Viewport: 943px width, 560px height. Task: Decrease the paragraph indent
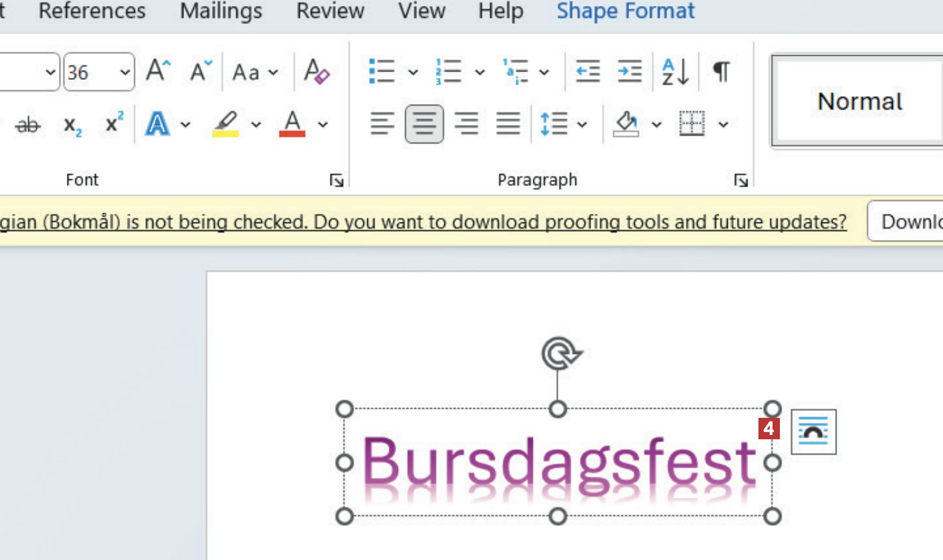click(588, 71)
